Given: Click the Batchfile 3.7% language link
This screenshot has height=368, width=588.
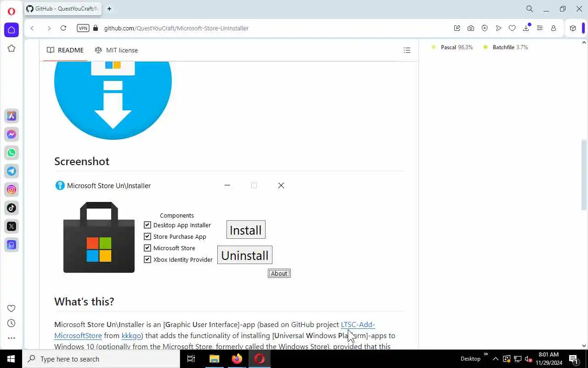Looking at the screenshot, I should [506, 47].
